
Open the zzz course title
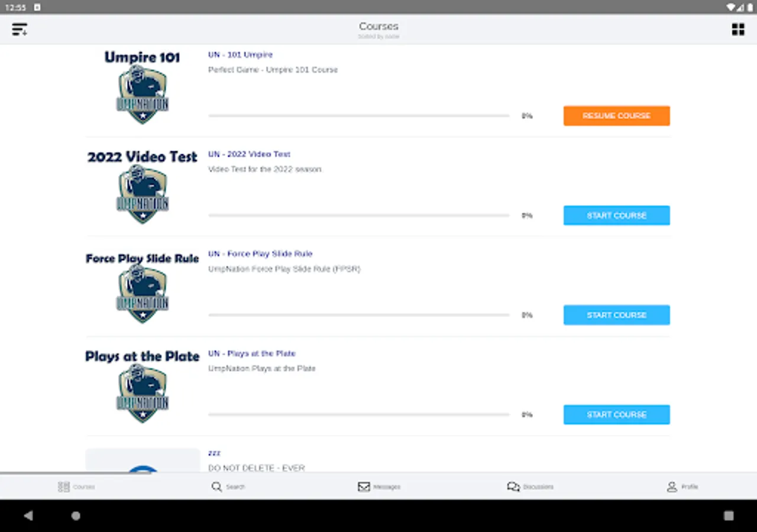point(214,453)
